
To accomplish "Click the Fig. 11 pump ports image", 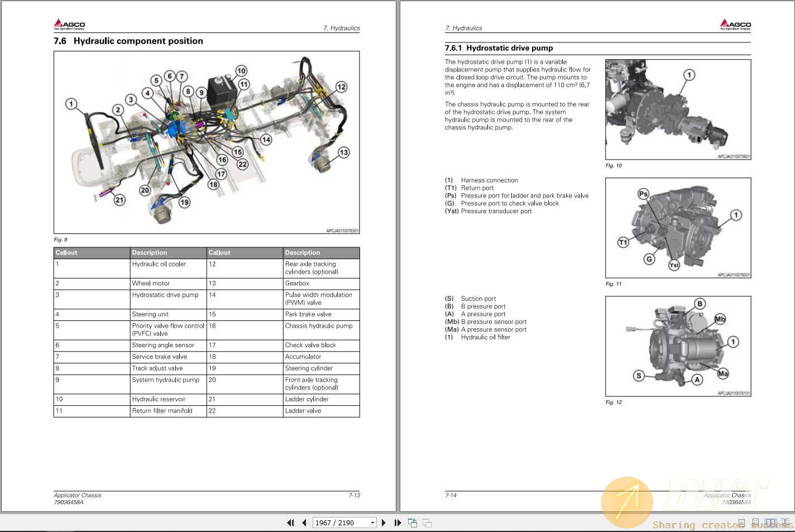I will (678, 228).
